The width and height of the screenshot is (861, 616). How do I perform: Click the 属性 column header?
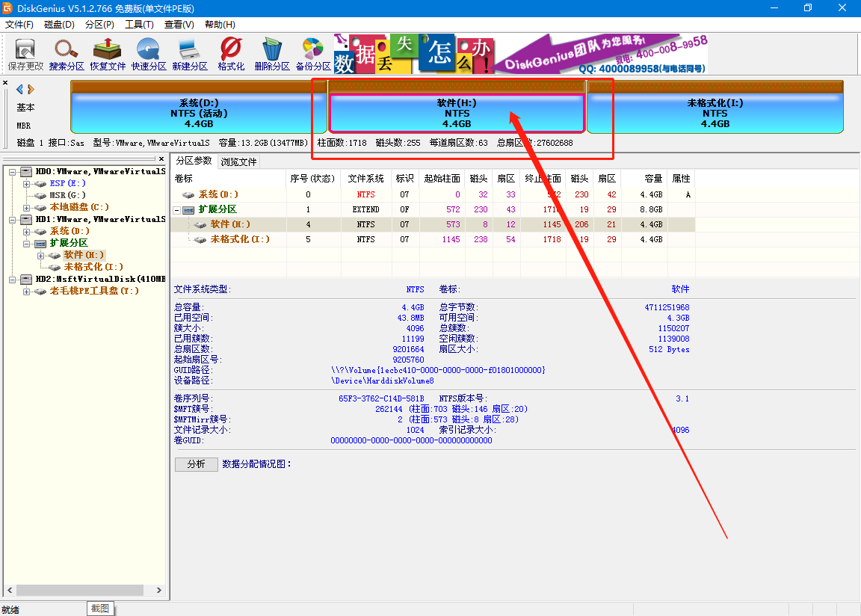(x=681, y=179)
